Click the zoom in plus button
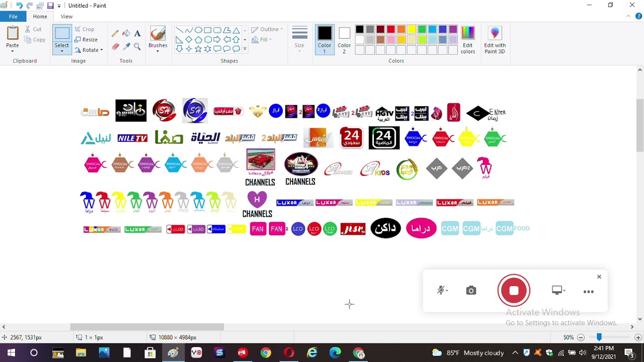Viewport: 644px width, 362px height. pos(638,337)
